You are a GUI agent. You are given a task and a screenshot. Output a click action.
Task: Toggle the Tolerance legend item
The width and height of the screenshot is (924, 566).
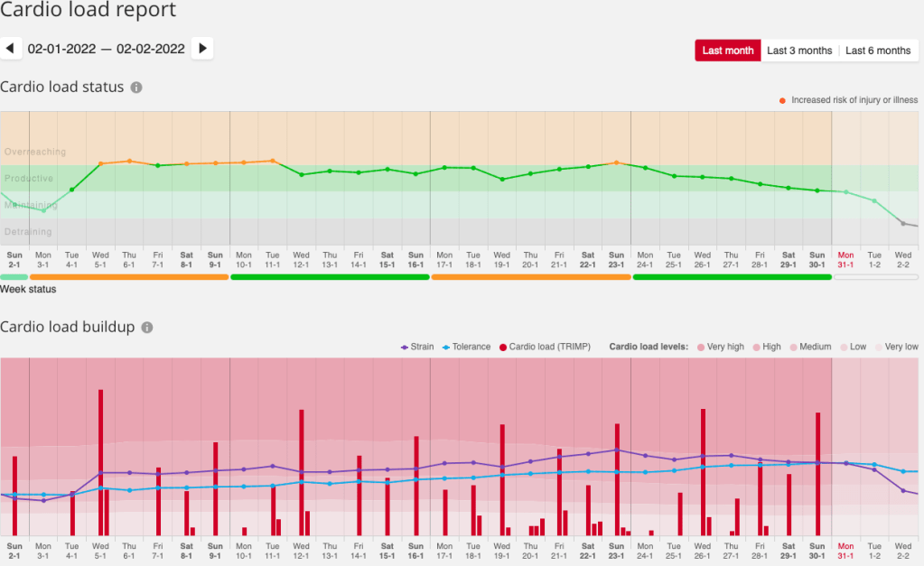click(x=469, y=347)
